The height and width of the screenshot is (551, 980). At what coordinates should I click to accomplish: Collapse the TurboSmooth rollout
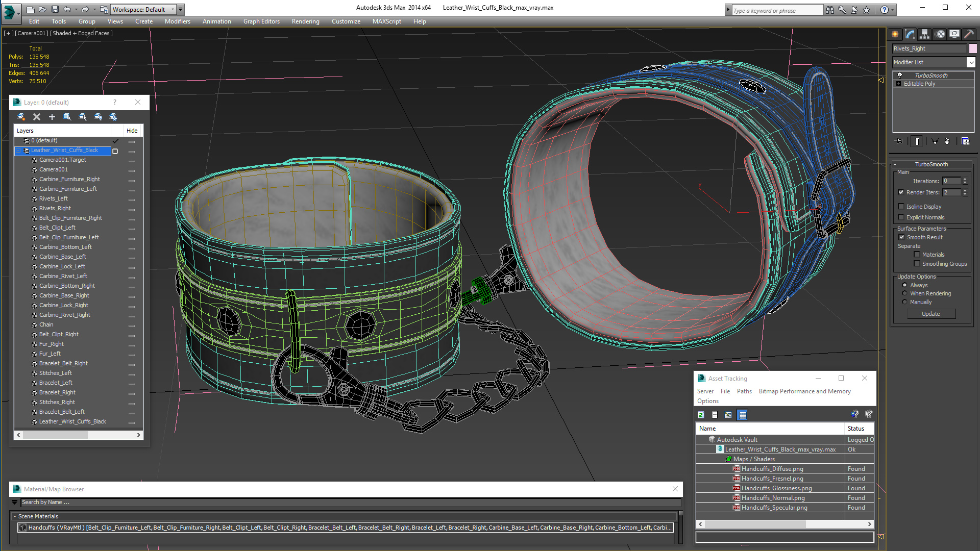(931, 164)
